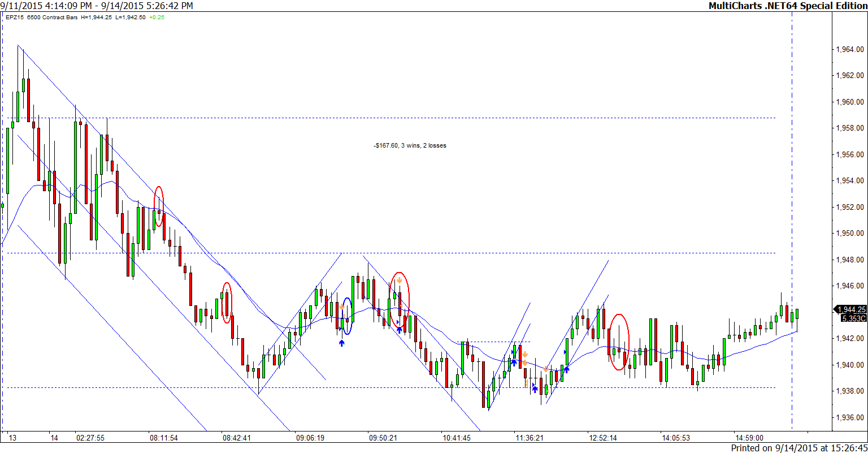Click the 09:06:19 time axis label
Screen dimensions: 868x453
pos(310,438)
